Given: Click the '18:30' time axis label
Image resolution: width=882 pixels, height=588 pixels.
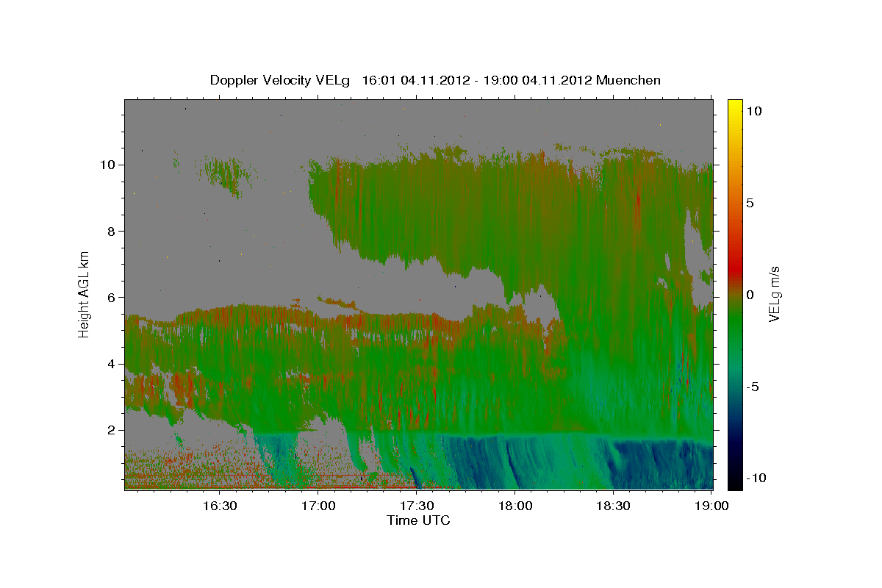Looking at the screenshot, I should pyautogui.click(x=614, y=506).
